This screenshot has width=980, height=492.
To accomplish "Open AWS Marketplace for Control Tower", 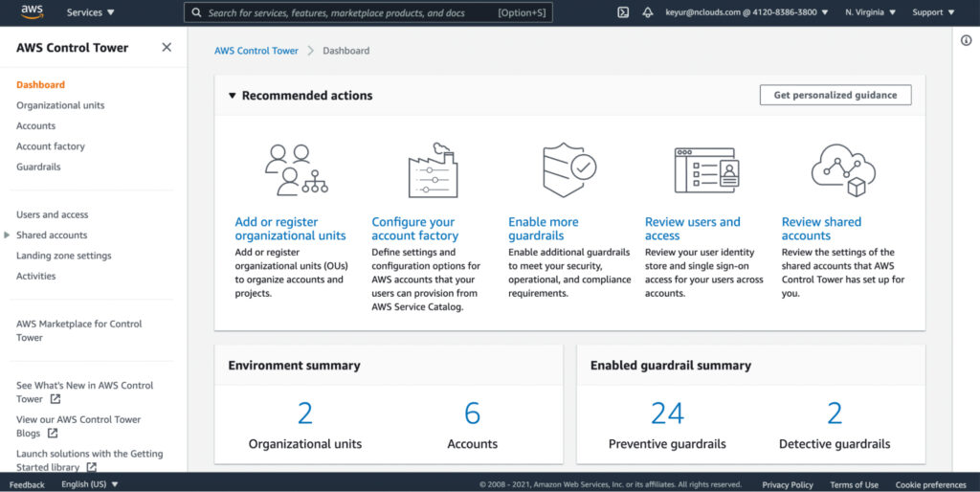I will tap(78, 330).
